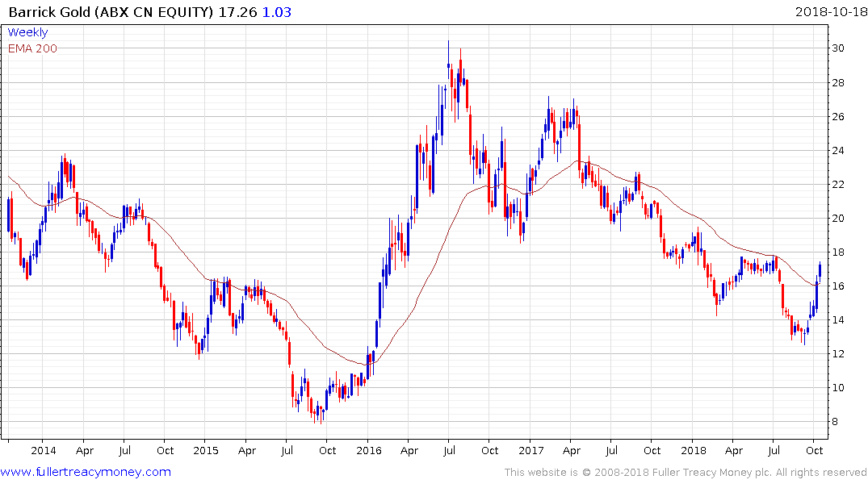Click the Oct label after 2015
Screen dimensions: 868x484
[x=327, y=450]
